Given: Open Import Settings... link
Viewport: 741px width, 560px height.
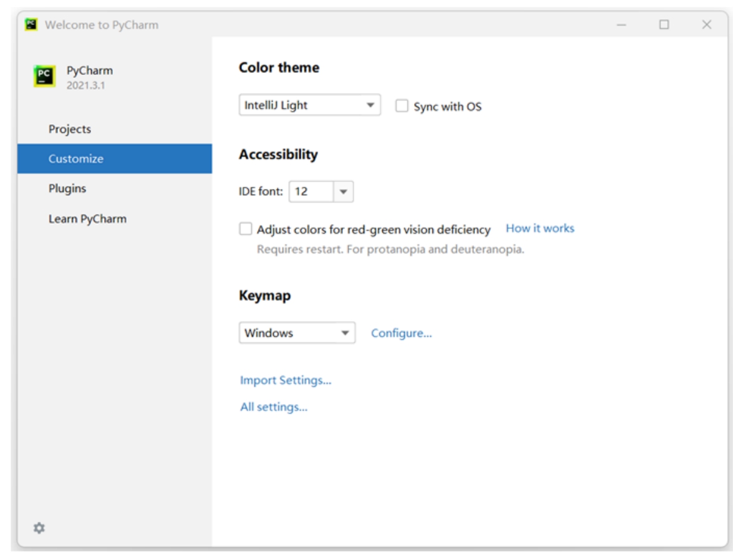Looking at the screenshot, I should pyautogui.click(x=286, y=380).
